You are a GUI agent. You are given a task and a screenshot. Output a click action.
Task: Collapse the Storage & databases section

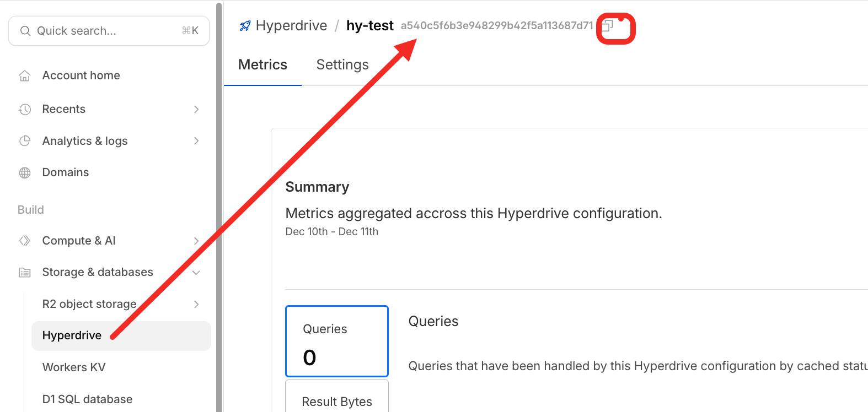pyautogui.click(x=196, y=273)
